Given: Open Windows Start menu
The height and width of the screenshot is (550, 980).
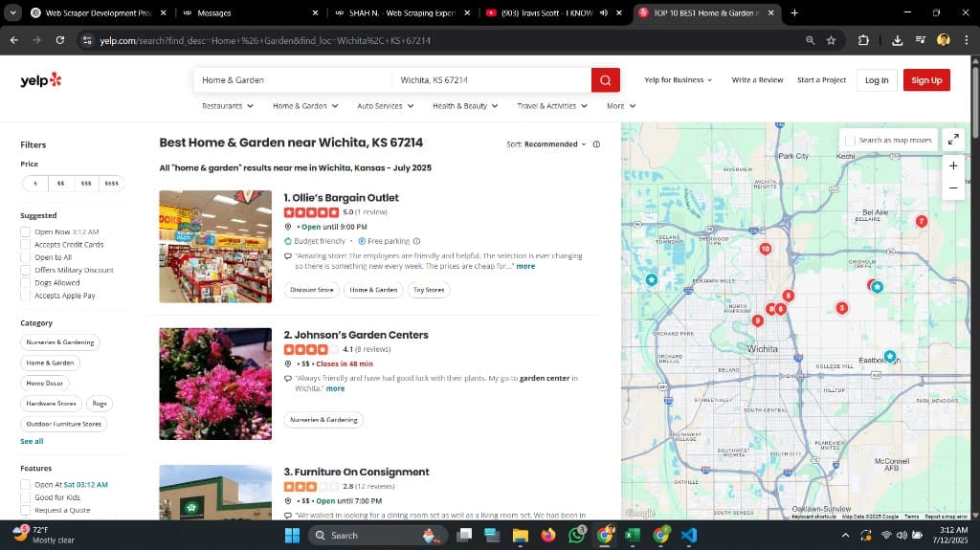Looking at the screenshot, I should point(292,536).
